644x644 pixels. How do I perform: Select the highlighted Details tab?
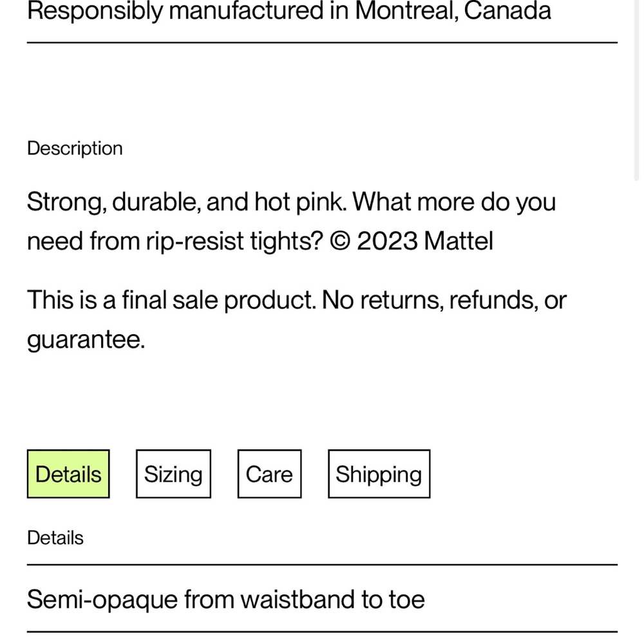68,473
